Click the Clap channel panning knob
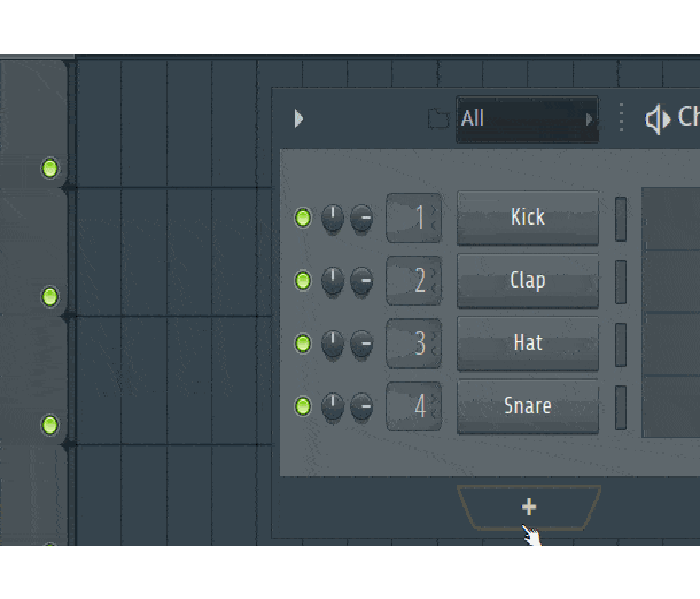The image size is (700, 599). [333, 281]
